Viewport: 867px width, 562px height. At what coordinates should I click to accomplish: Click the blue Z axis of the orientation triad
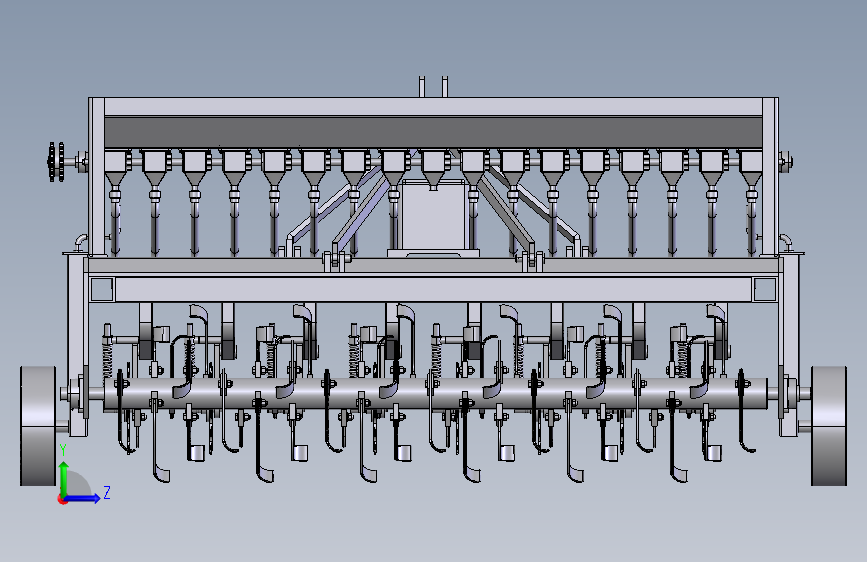(x=83, y=498)
